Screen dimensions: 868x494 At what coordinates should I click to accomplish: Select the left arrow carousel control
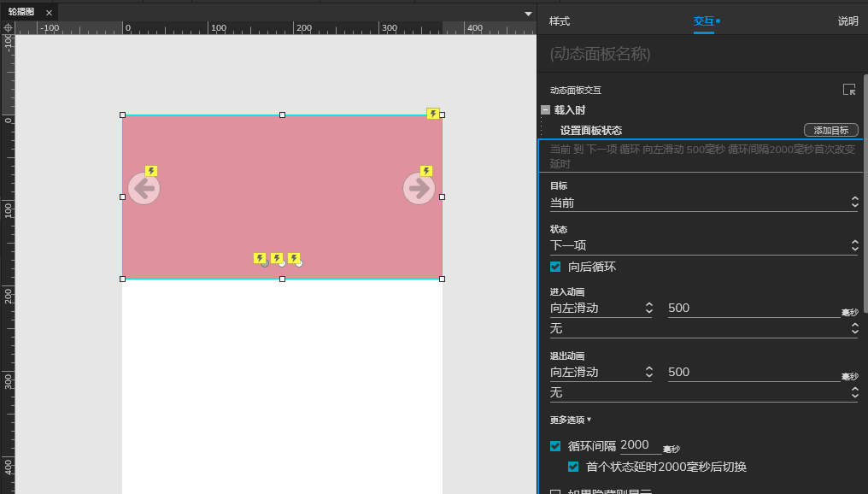(x=143, y=188)
